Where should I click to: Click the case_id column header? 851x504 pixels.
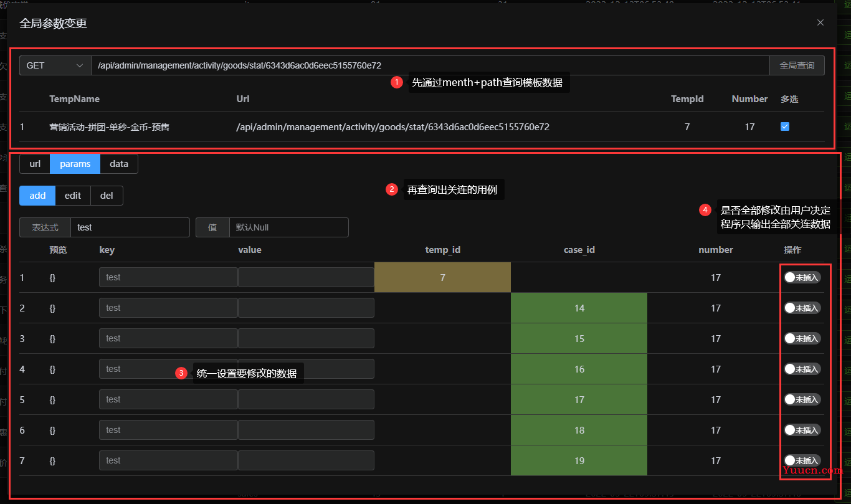579,250
